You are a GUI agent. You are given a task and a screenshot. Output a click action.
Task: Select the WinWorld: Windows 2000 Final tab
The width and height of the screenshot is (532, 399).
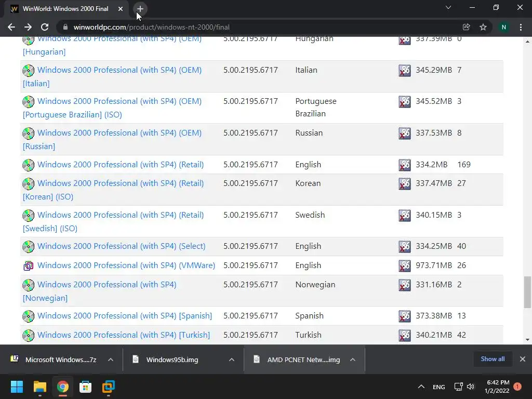tap(66, 9)
